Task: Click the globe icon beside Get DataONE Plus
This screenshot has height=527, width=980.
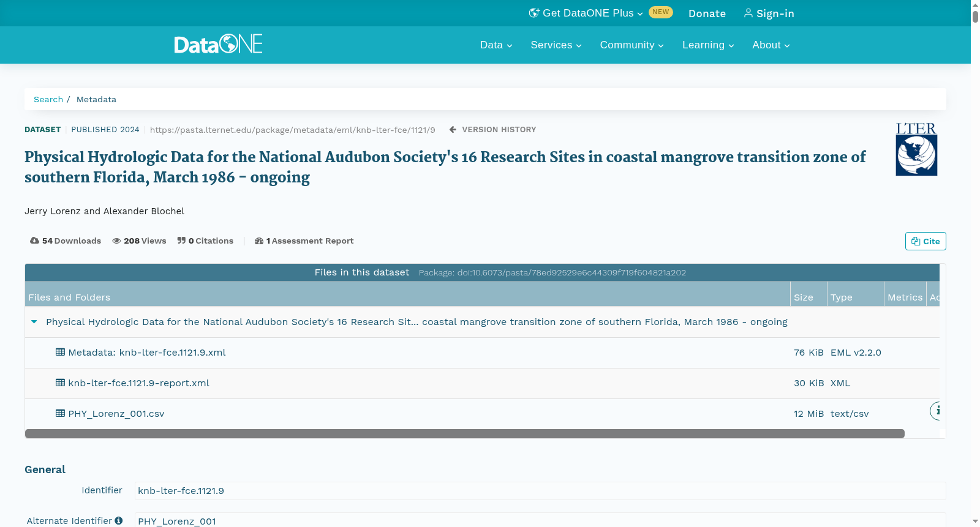Action: click(534, 13)
